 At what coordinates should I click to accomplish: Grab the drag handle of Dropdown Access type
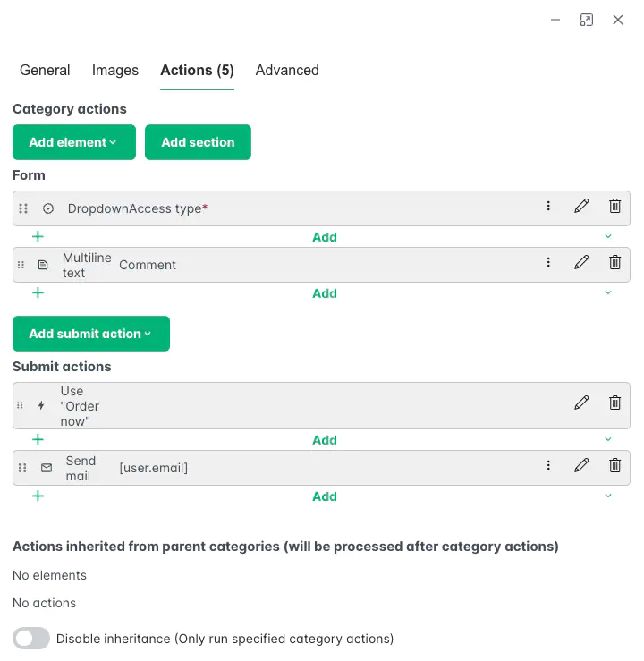pyautogui.click(x=23, y=208)
